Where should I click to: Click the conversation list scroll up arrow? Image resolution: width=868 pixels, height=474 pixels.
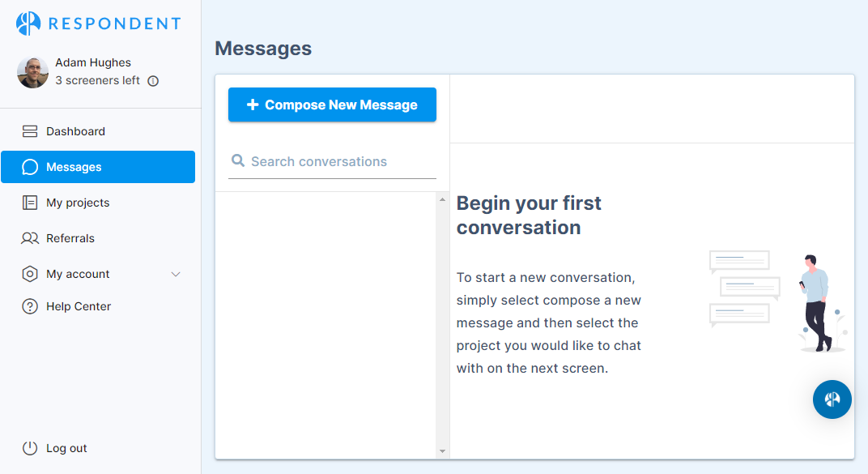442,199
